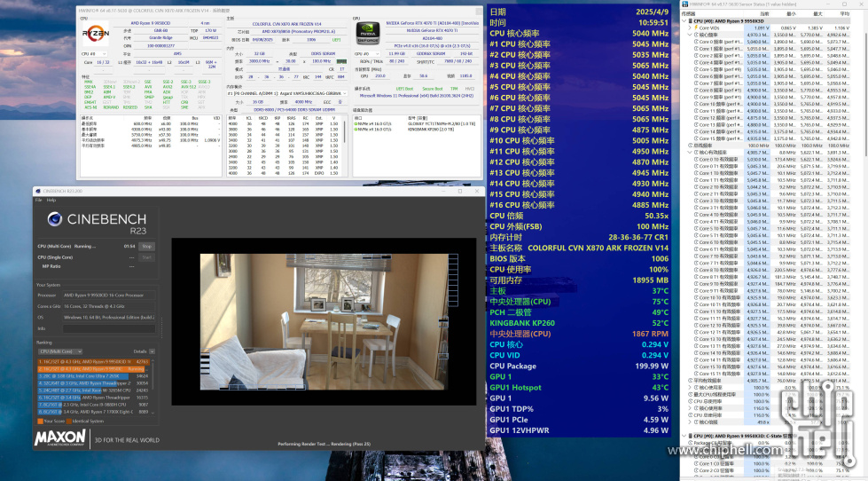
Task: Click the Start button for CPU Single Core
Action: click(x=146, y=257)
